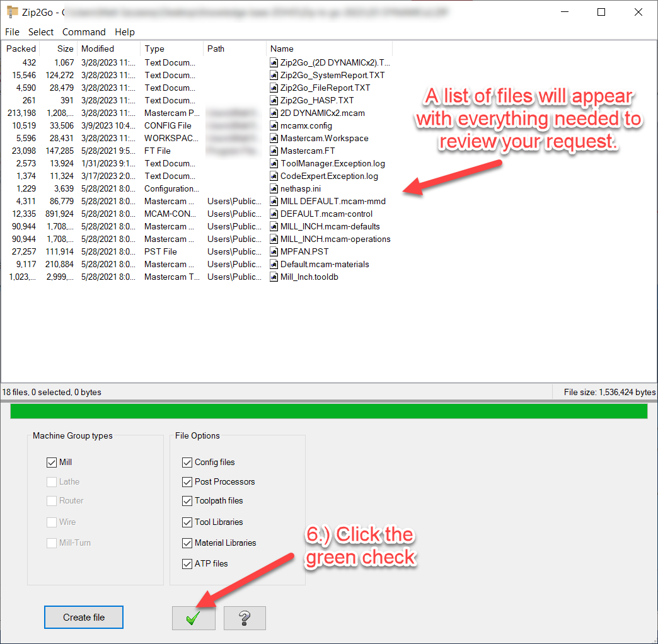
Task: Toggle the Mill machine group checkbox
Action: click(52, 463)
